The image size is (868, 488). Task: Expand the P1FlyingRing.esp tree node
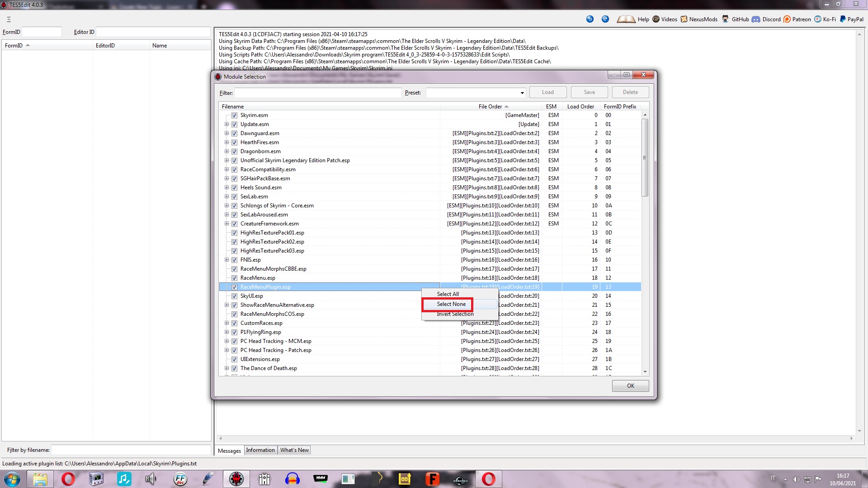pos(226,332)
